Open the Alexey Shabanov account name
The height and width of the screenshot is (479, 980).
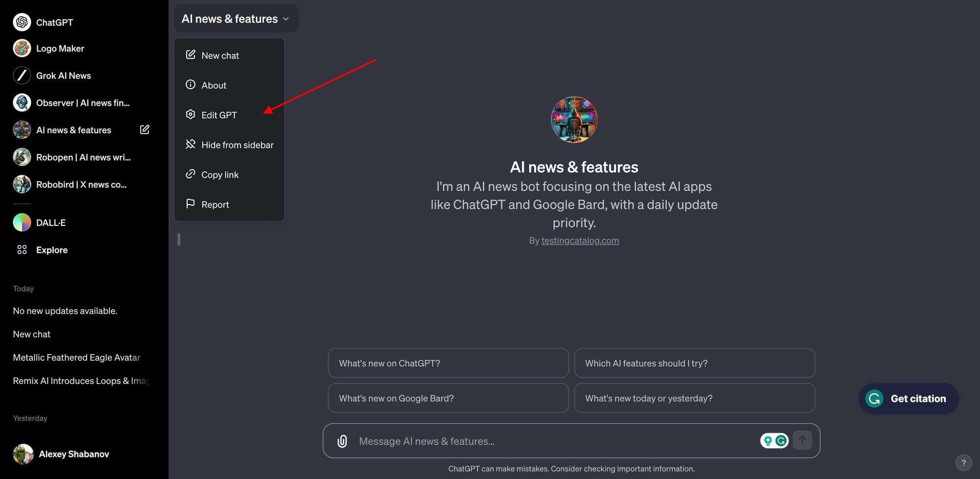point(74,454)
